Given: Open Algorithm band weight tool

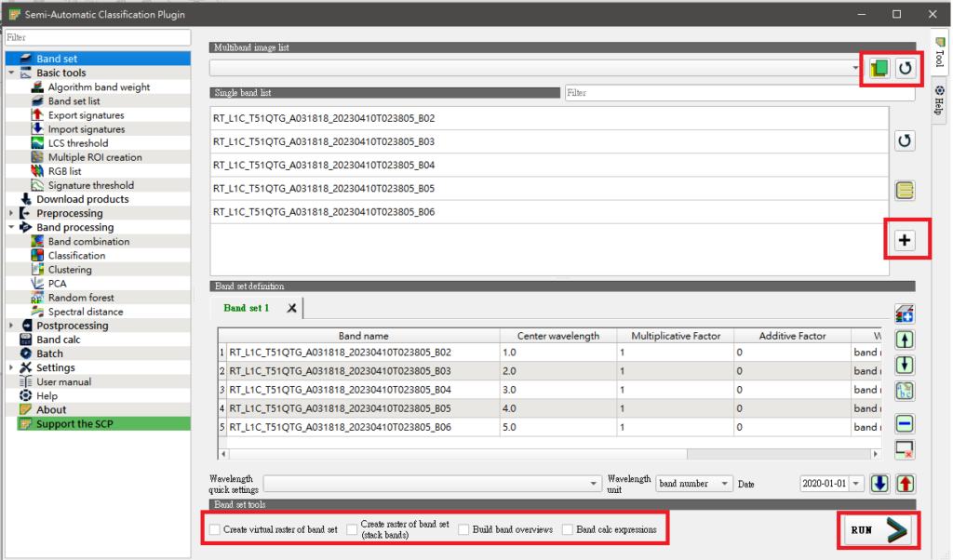Looking at the screenshot, I should [99, 87].
